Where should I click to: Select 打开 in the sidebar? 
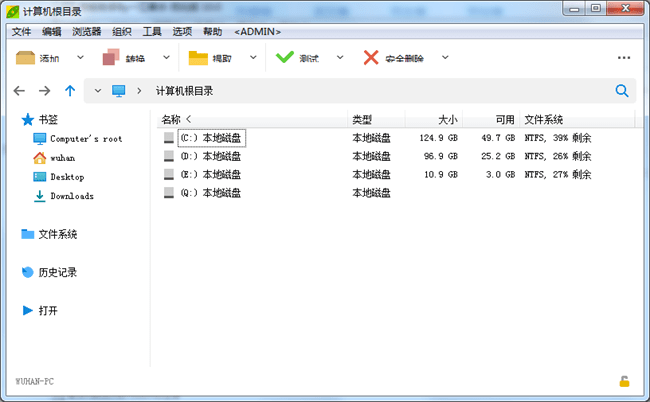(x=48, y=310)
